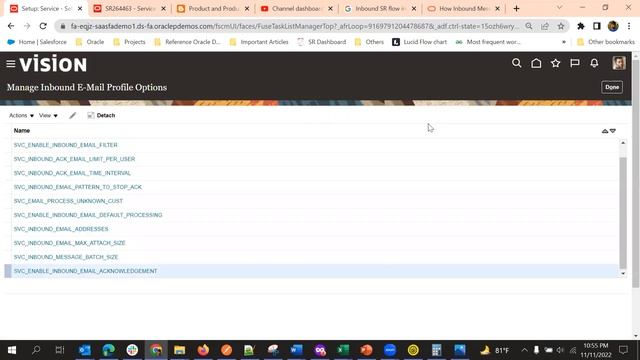Click the Done button
Image resolution: width=640 pixels, height=360 pixels.
click(x=612, y=87)
